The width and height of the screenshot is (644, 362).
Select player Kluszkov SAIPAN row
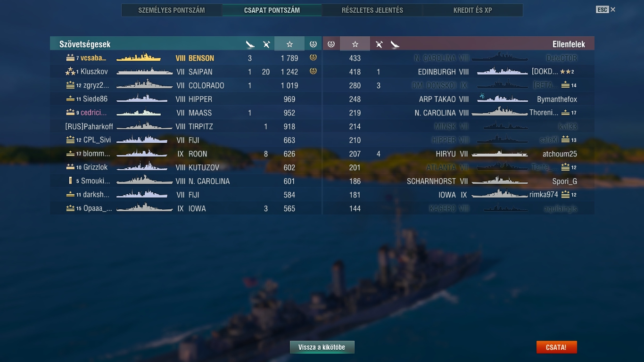click(186, 72)
